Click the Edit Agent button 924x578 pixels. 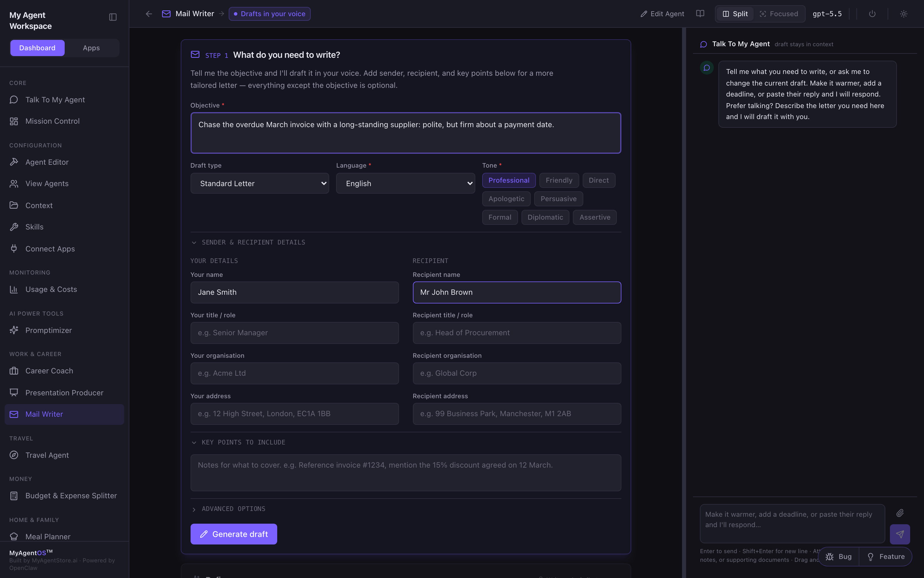pos(662,14)
